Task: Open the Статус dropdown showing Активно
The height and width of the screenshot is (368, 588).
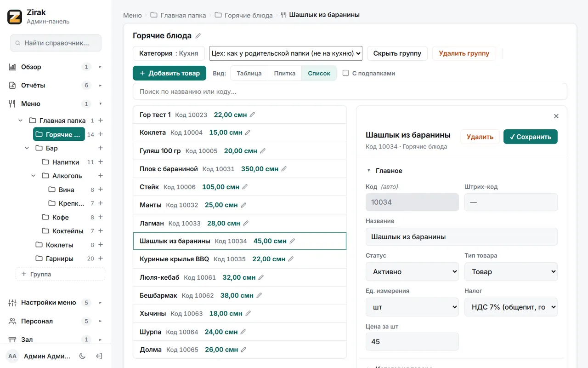Action: (412, 272)
